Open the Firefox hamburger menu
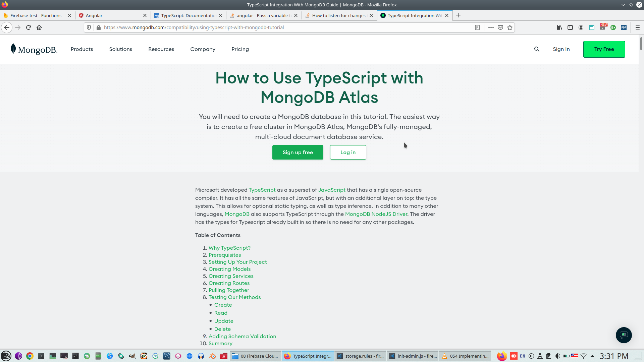644x362 pixels. 638,27
